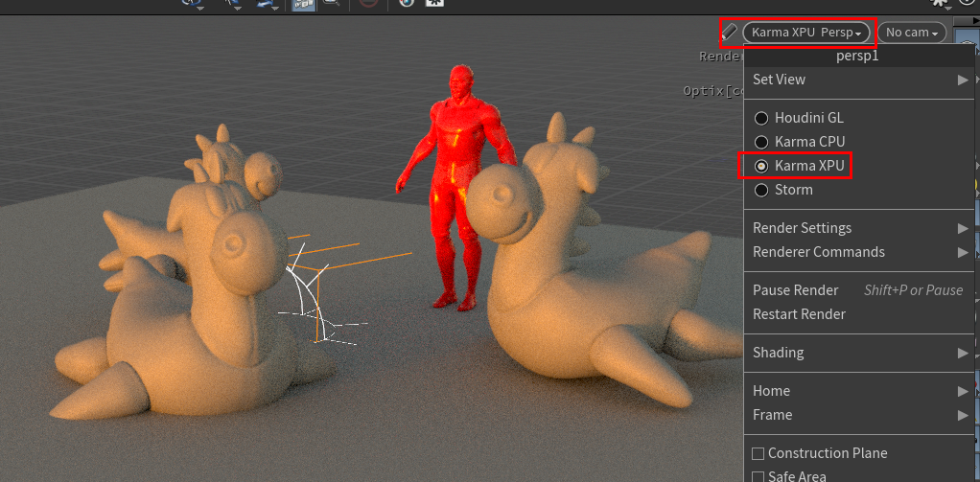Open the Frame submenu
Image resolution: width=980 pixels, height=482 pixels.
860,415
